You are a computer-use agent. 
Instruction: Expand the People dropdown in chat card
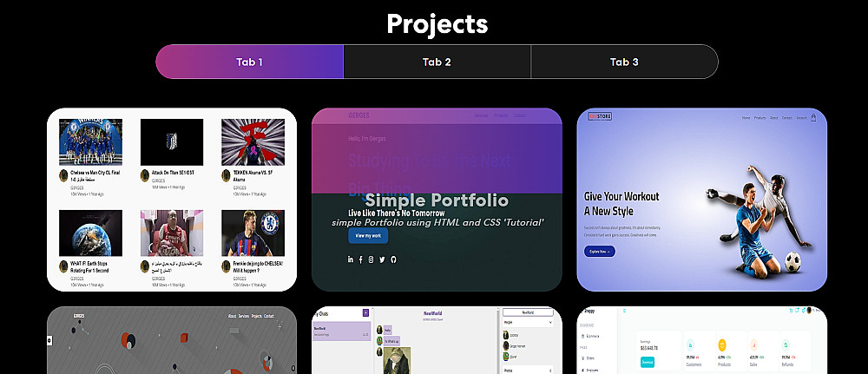click(528, 321)
